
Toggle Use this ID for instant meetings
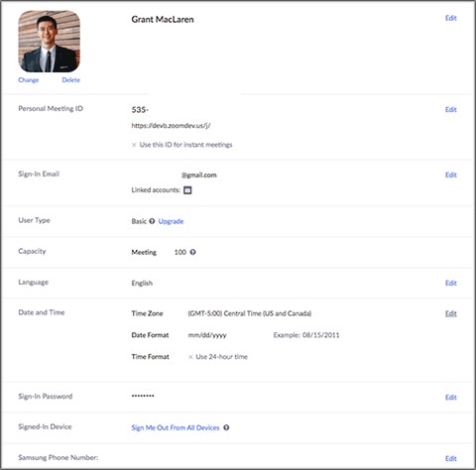[x=181, y=145]
